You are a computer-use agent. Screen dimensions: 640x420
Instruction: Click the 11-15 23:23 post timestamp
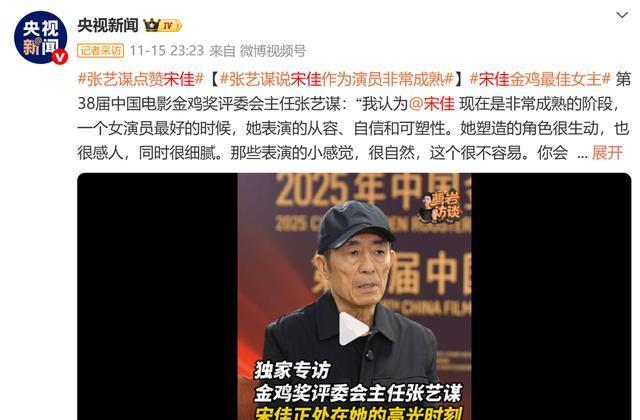tap(167, 51)
